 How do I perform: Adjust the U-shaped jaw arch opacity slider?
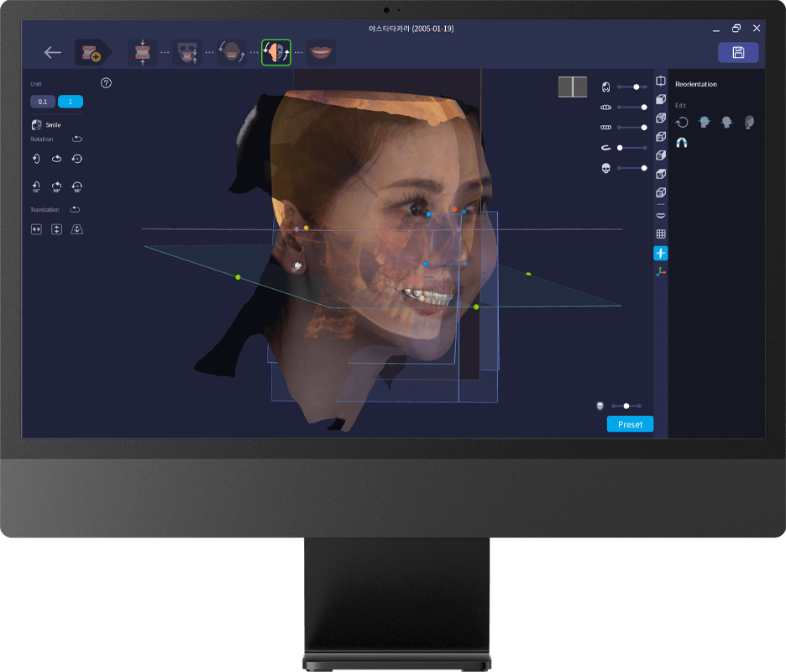click(x=632, y=148)
